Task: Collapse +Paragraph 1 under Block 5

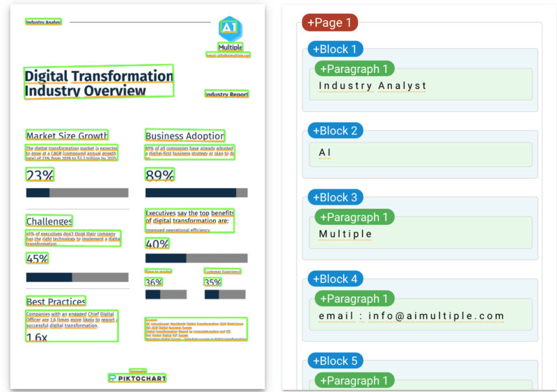Action: pos(354,380)
